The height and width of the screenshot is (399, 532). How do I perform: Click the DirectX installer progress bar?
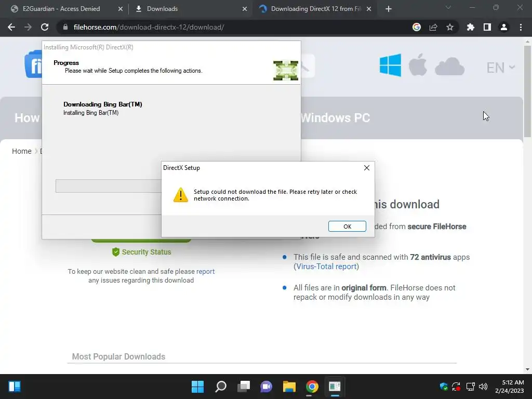click(x=109, y=186)
